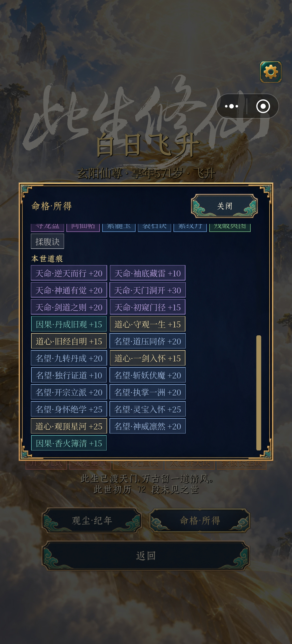292x644 pixels.
Task: Select the 揉腹诀 item tag
Action: (47, 241)
